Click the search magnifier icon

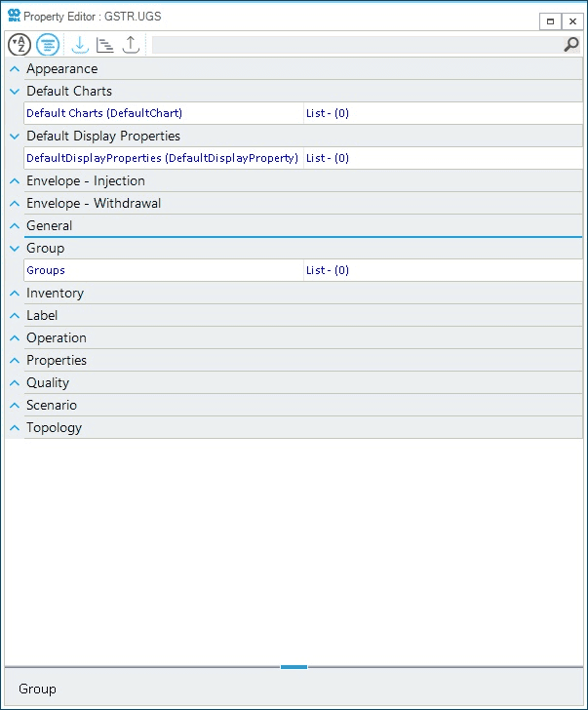(x=571, y=45)
